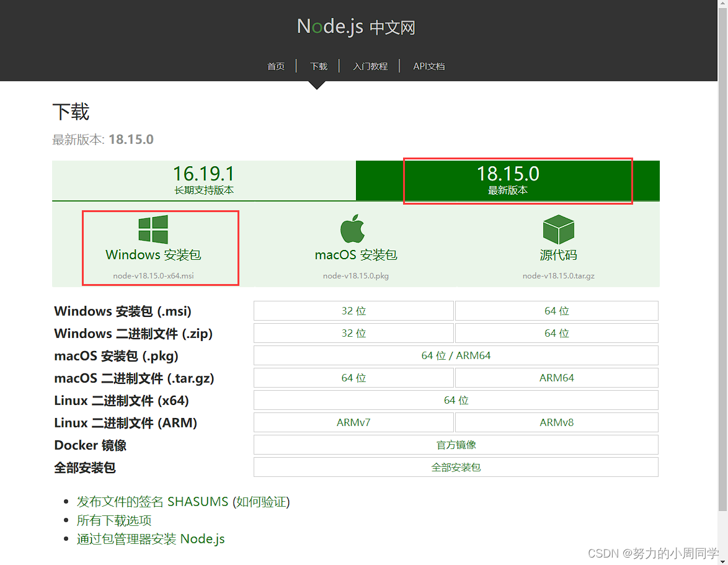Viewport: 728px width, 565px height.
Task: Open the Node.js 中文网 site logo
Action: click(x=356, y=27)
